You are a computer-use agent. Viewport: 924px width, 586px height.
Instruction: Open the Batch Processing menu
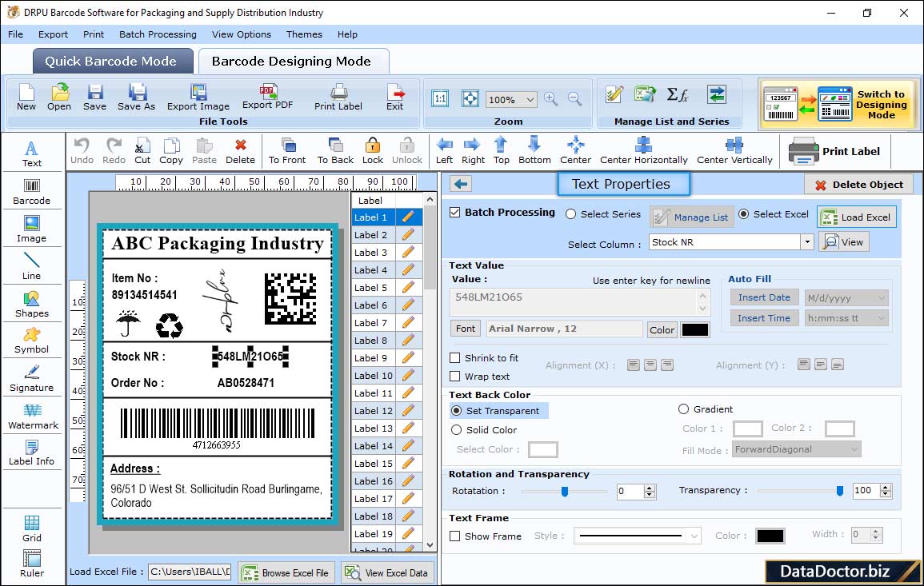tap(158, 34)
